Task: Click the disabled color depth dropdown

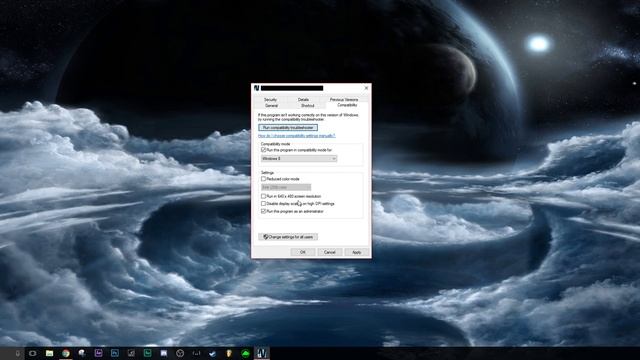Action: pyautogui.click(x=286, y=187)
